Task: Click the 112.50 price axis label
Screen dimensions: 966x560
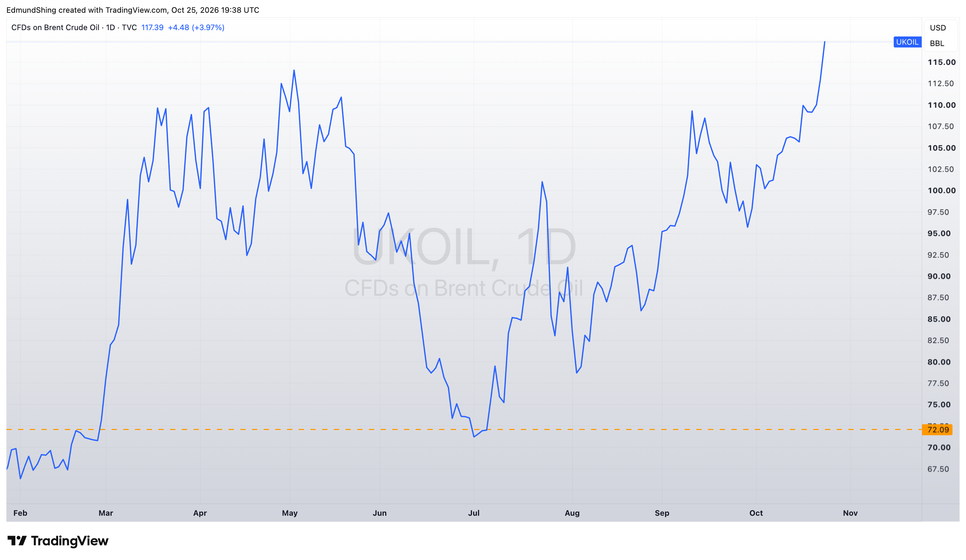Action: pyautogui.click(x=940, y=84)
